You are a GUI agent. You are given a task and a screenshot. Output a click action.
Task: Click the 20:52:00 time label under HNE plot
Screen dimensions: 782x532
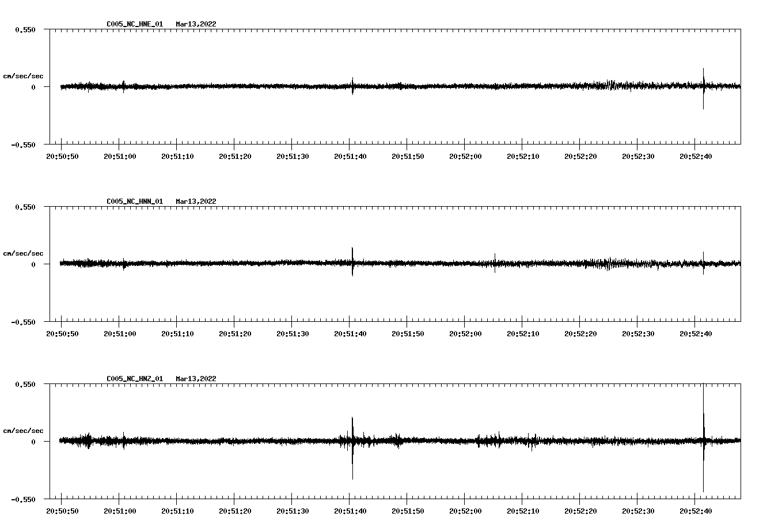click(x=465, y=157)
